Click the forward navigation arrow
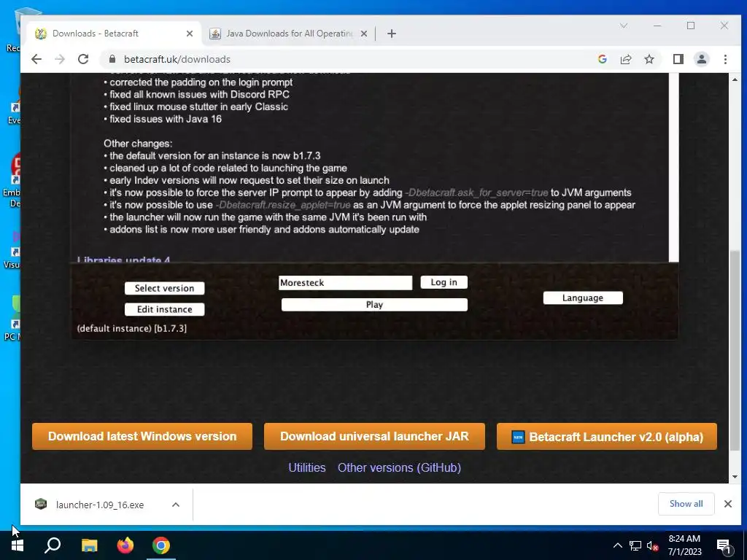The image size is (747, 560). (x=60, y=59)
